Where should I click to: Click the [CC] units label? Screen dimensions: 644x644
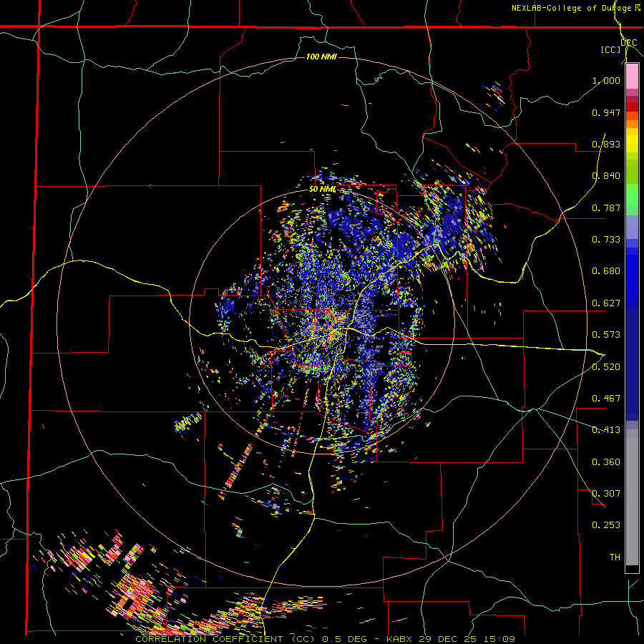(x=611, y=49)
